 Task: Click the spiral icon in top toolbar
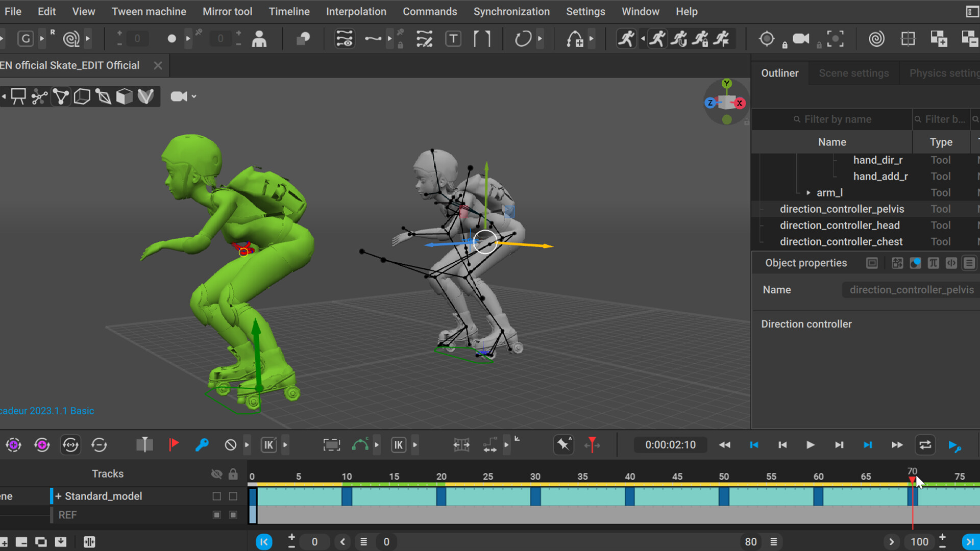(876, 39)
